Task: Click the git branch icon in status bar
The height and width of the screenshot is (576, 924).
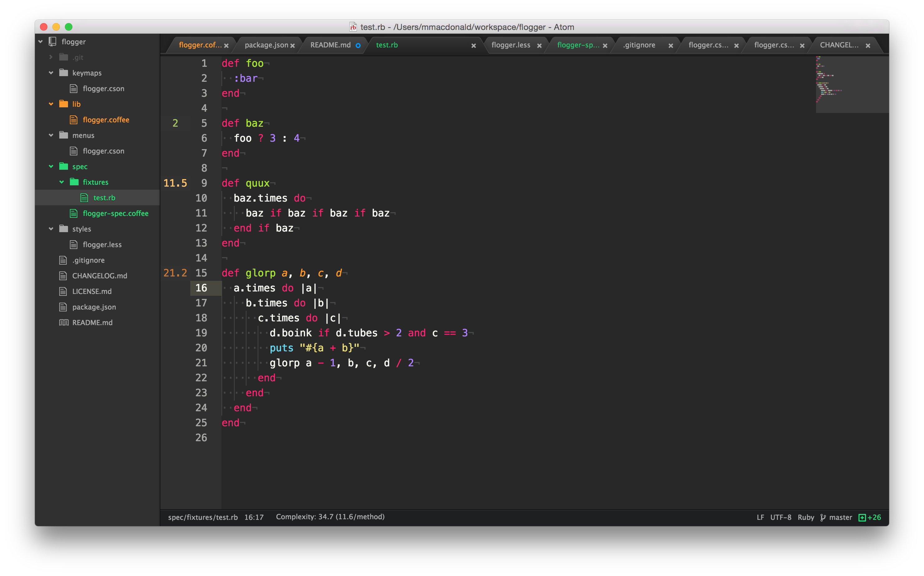Action: [x=823, y=517]
